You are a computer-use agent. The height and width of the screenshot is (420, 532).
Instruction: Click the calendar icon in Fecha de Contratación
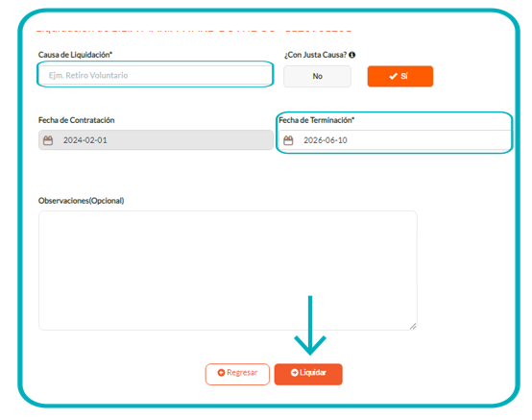pyautogui.click(x=48, y=140)
